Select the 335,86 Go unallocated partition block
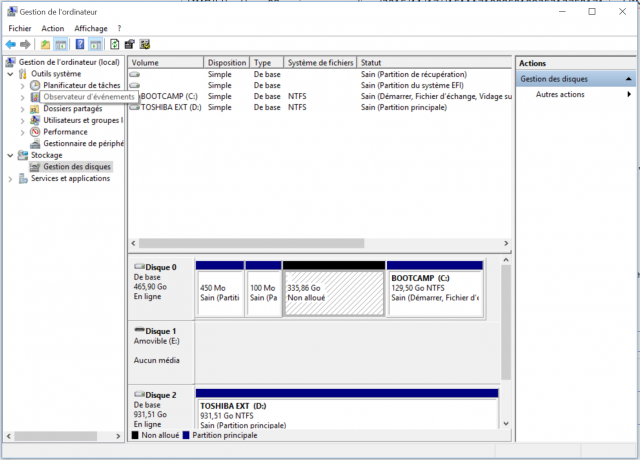 pyautogui.click(x=334, y=291)
